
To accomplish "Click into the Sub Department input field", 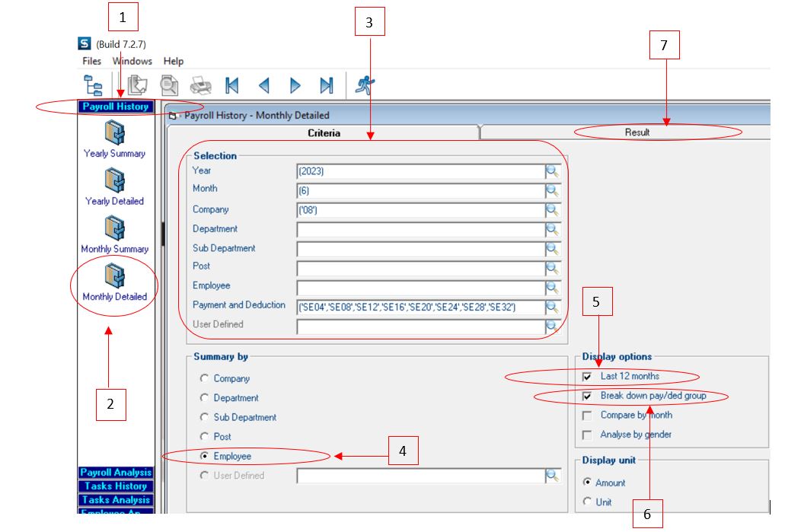I will click(x=420, y=249).
